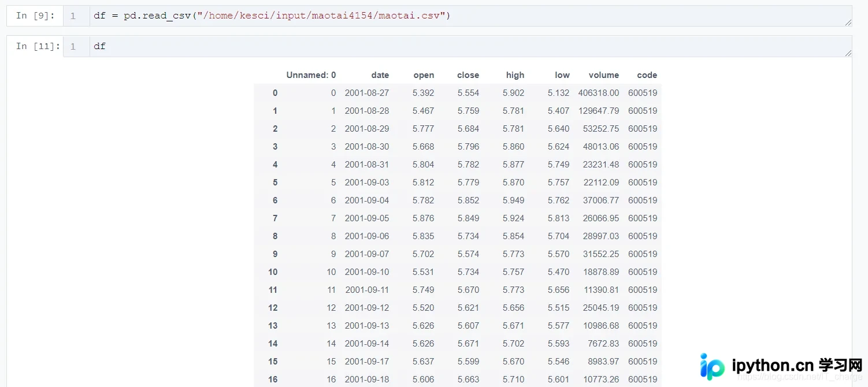The image size is (868, 387).
Task: Select the date cell 2001-08-31
Action: [x=367, y=165]
